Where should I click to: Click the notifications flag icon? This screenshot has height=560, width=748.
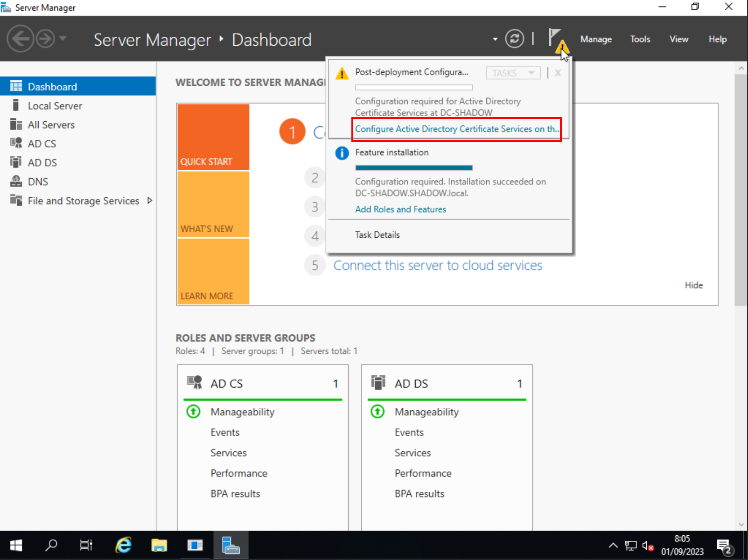point(555,38)
